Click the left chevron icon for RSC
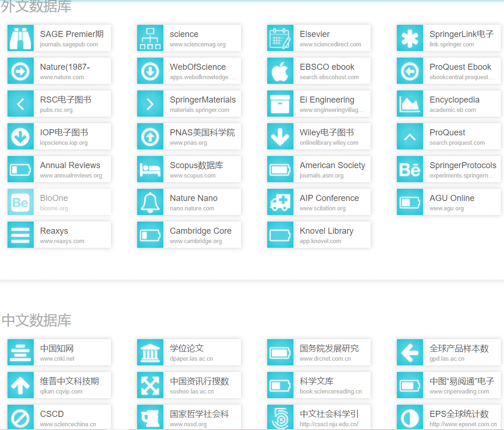504x430 pixels. click(20, 104)
